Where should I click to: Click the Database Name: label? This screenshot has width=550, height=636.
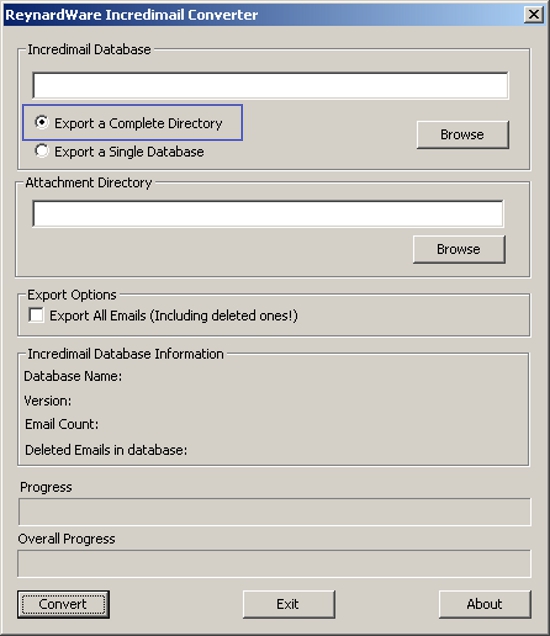pyautogui.click(x=73, y=376)
